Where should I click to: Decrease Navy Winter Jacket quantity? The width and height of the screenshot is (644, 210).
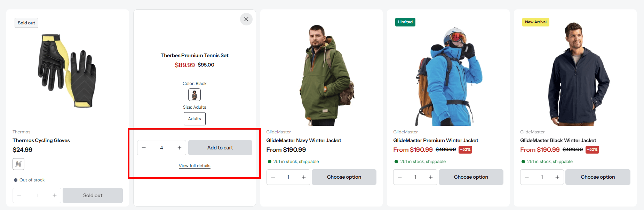pyautogui.click(x=273, y=177)
